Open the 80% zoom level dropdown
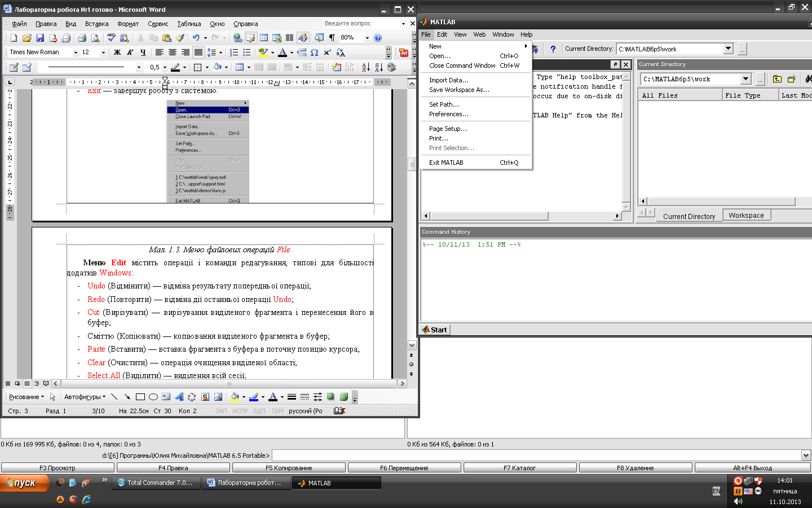Image resolution: width=812 pixels, height=508 pixels. click(x=367, y=38)
